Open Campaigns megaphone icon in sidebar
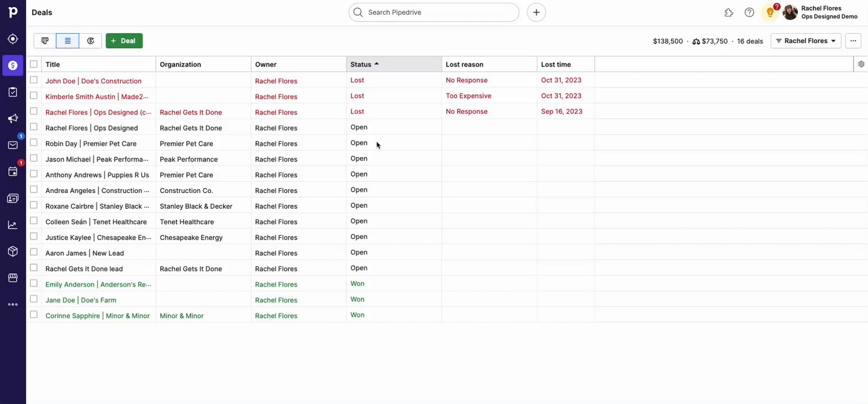Viewport: 868px width, 404px height. (x=12, y=118)
